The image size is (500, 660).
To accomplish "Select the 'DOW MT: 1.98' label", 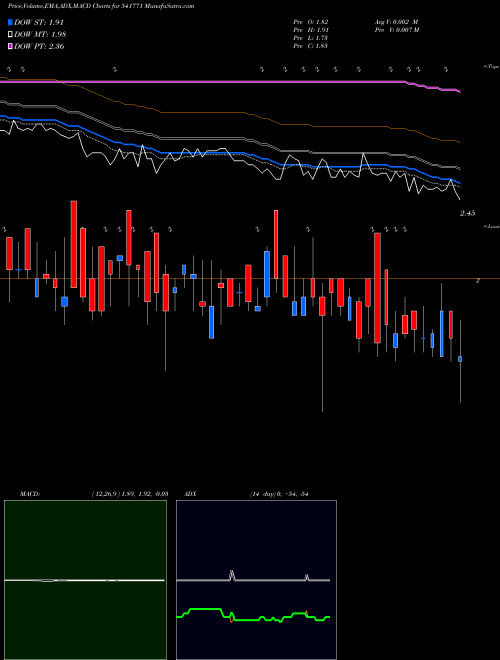I will [40, 34].
